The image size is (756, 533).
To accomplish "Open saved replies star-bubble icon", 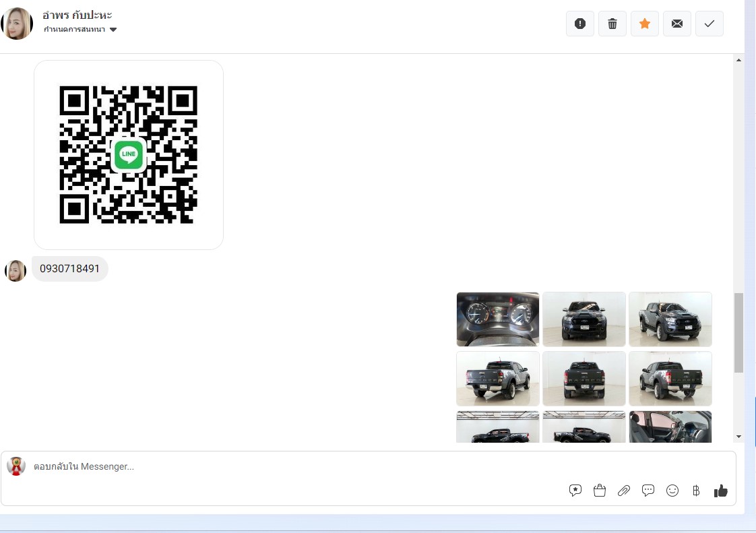I will [575, 491].
